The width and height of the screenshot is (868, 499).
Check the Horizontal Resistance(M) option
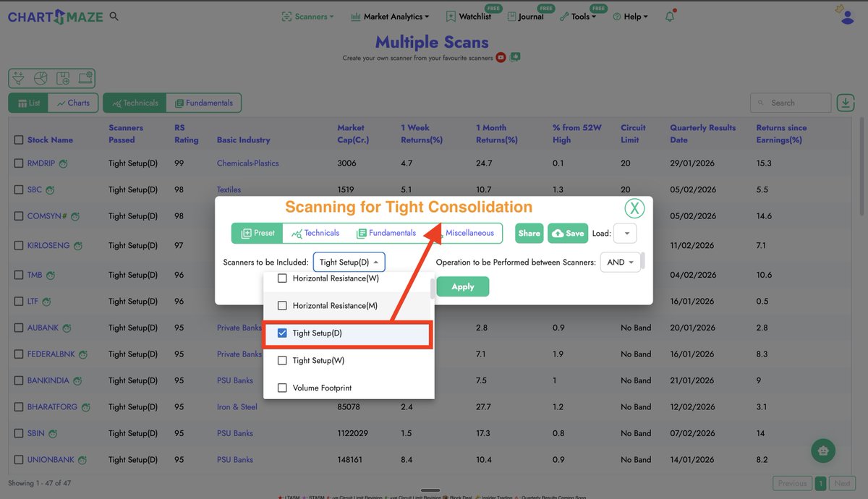(x=283, y=306)
